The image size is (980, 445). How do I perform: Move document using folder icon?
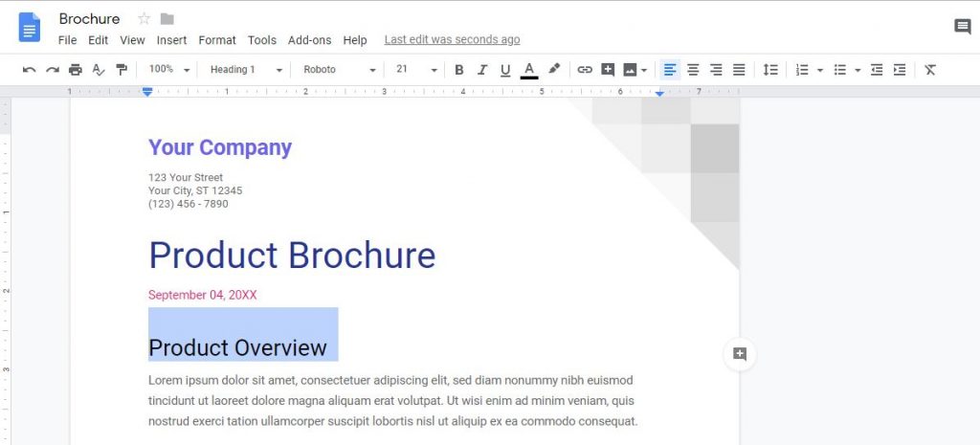167,19
